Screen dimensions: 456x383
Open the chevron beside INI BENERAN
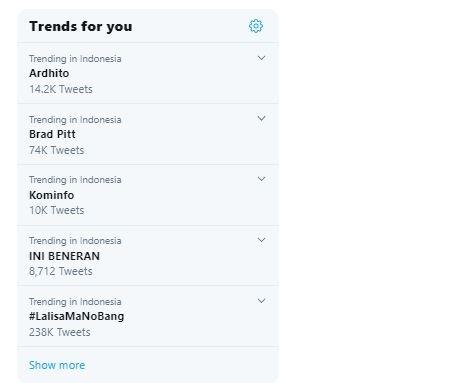pyautogui.click(x=262, y=240)
